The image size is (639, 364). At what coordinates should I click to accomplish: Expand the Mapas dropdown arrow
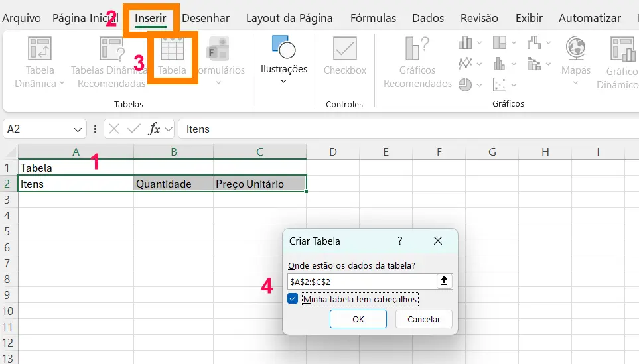click(x=575, y=83)
